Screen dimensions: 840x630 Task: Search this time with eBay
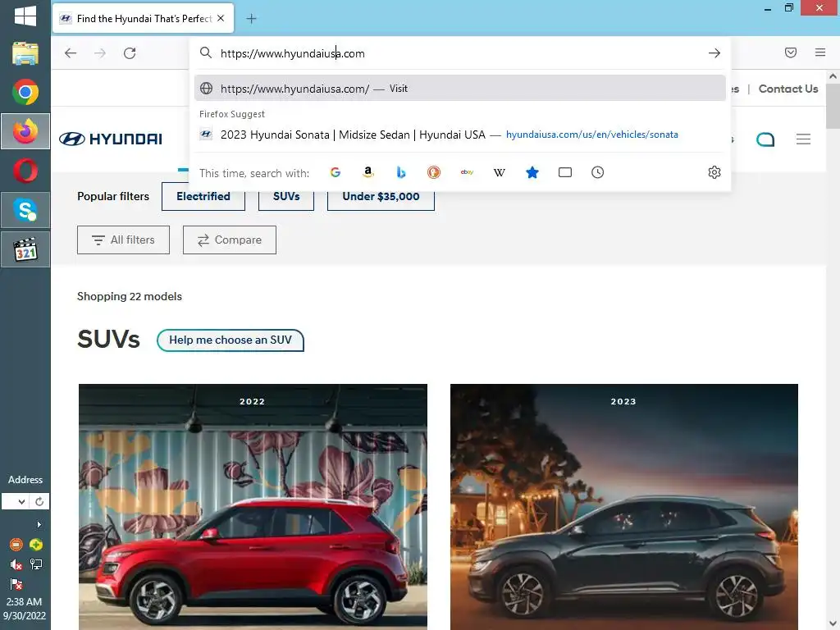[467, 172]
